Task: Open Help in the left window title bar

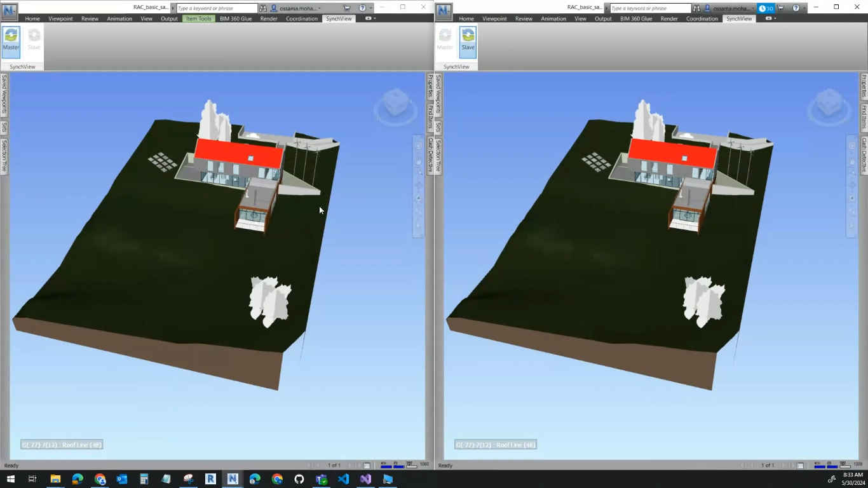Action: [x=362, y=8]
